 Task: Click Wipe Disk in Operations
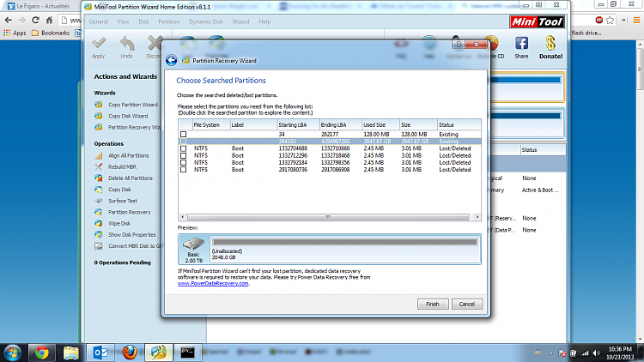(119, 224)
